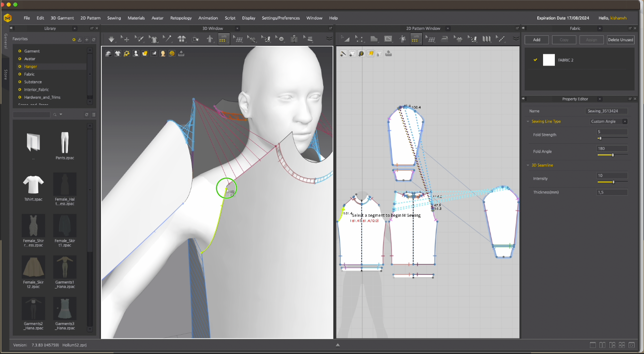Open the Sewing menu

(x=114, y=18)
